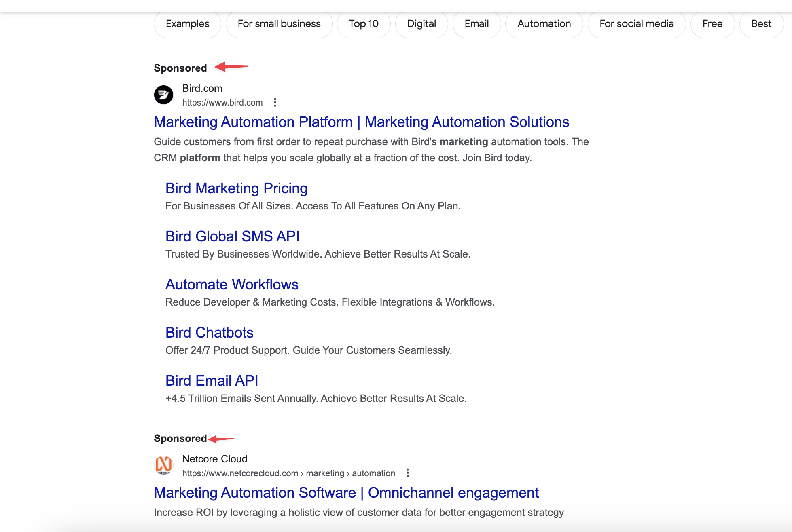This screenshot has width=792, height=532.
Task: Click the 'Offer 24/7 Product Support' description
Action: (309, 350)
